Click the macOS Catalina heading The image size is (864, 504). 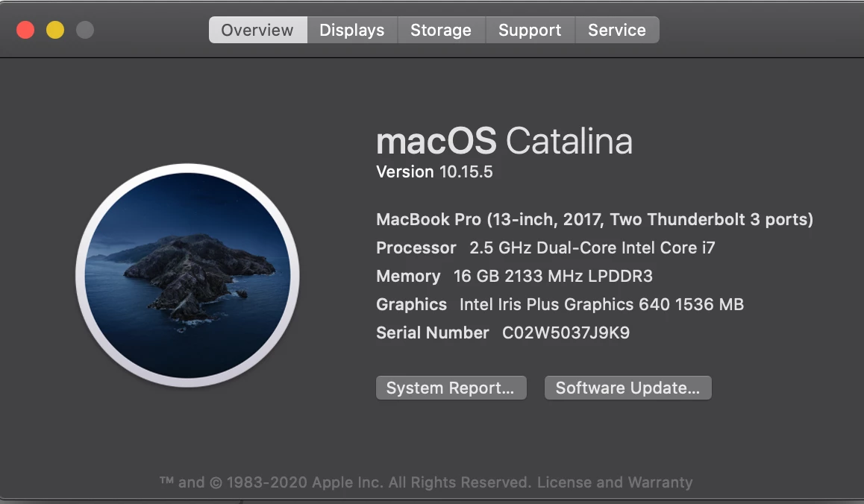(504, 141)
